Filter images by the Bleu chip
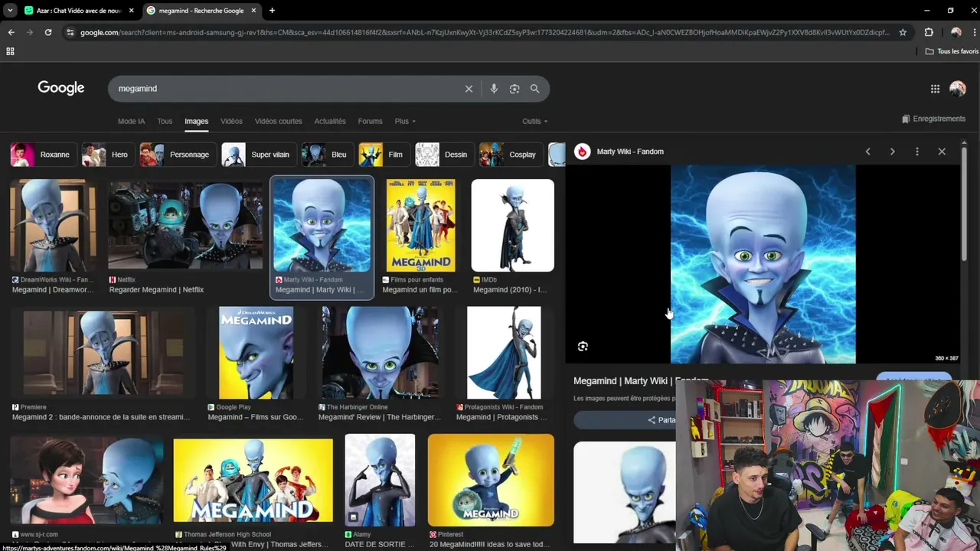Image resolution: width=980 pixels, height=551 pixels. (x=326, y=155)
